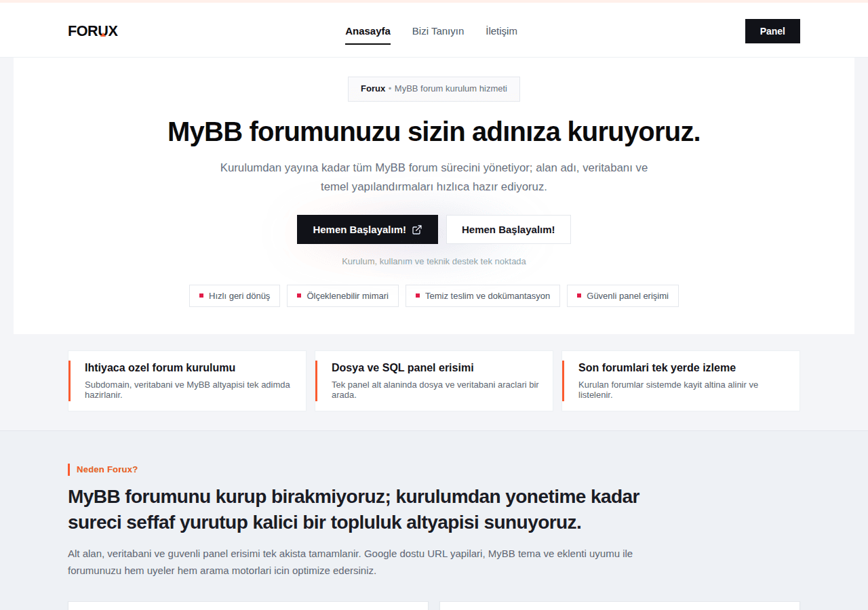Select the Ölçeklenebilir mimari chip
Viewport: 868px width, 610px height.
click(x=342, y=296)
